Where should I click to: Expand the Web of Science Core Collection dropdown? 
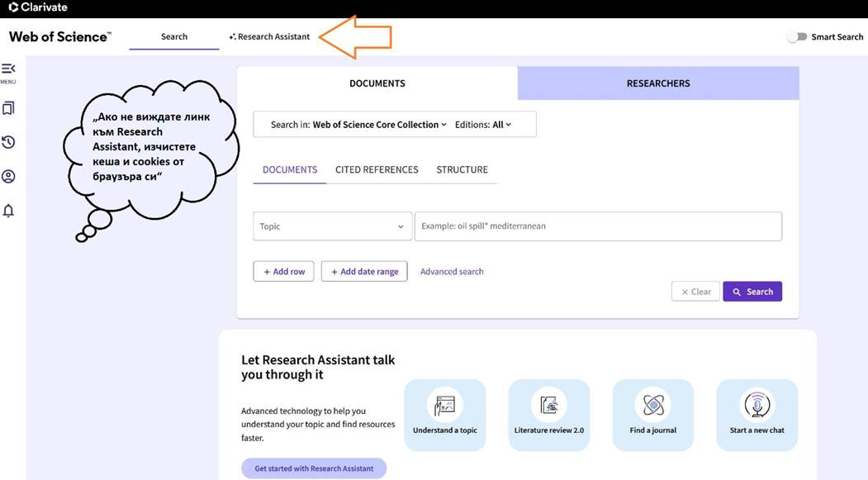coord(380,125)
